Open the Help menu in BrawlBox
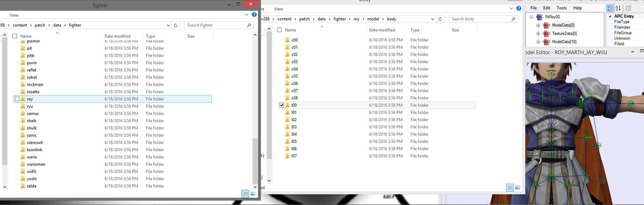Image resolution: width=644 pixels, height=205 pixels. pos(578,8)
